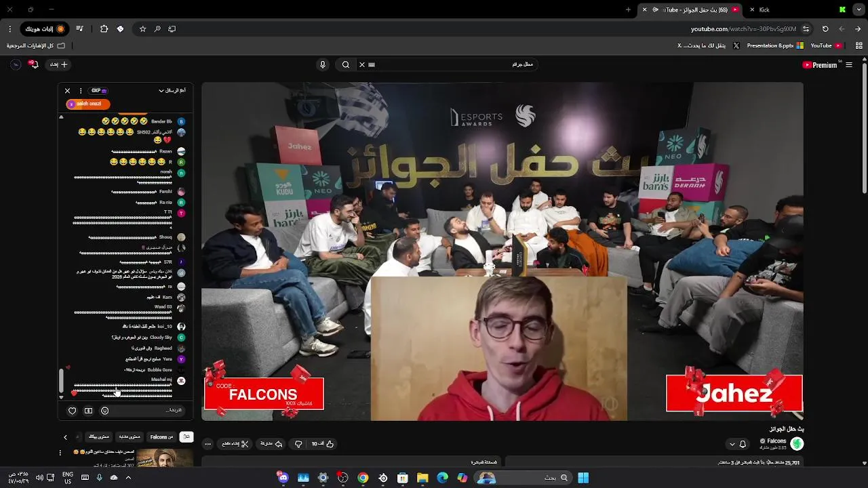Image resolution: width=868 pixels, height=488 pixels.
Task: Send a heart reaction in live chat
Action: (x=73, y=410)
